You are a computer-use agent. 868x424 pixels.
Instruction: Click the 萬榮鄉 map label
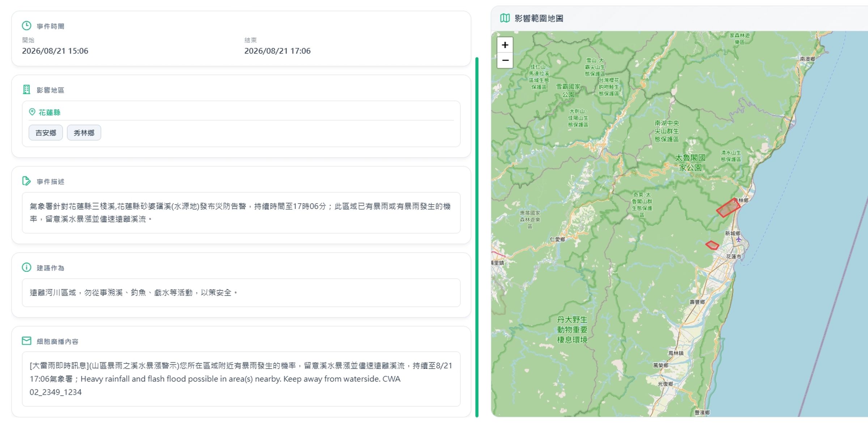(x=660, y=365)
